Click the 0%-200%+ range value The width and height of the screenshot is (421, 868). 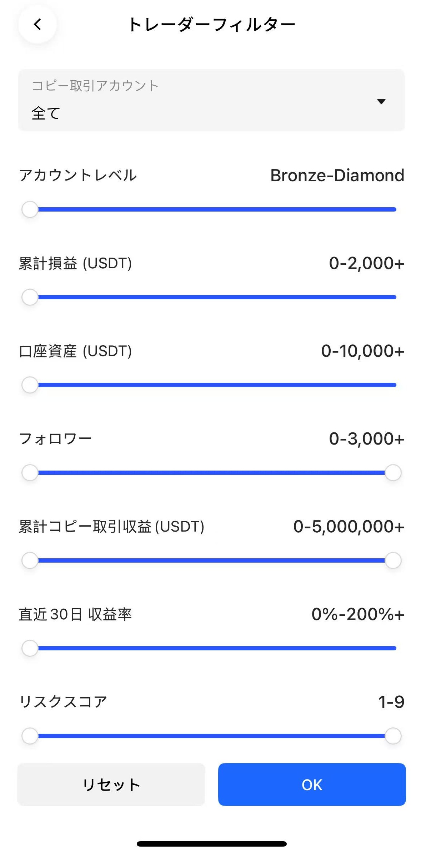[357, 614]
